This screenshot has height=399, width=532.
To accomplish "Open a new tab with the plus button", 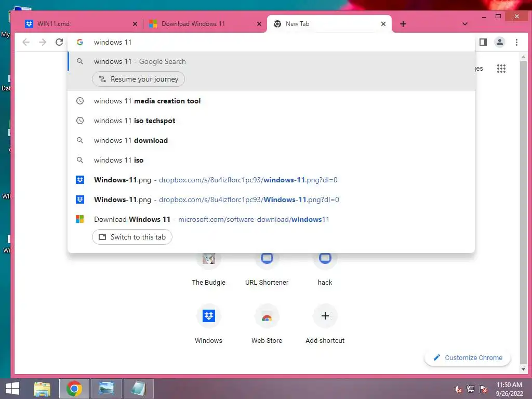I will coord(403,24).
